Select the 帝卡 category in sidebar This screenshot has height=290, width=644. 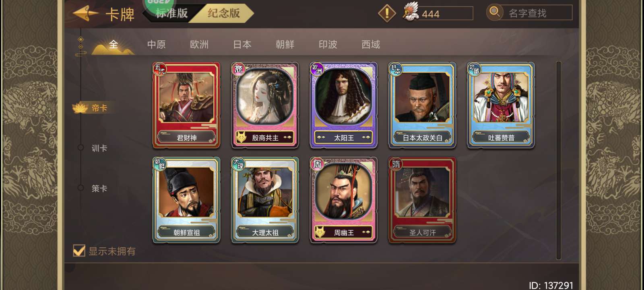click(99, 108)
